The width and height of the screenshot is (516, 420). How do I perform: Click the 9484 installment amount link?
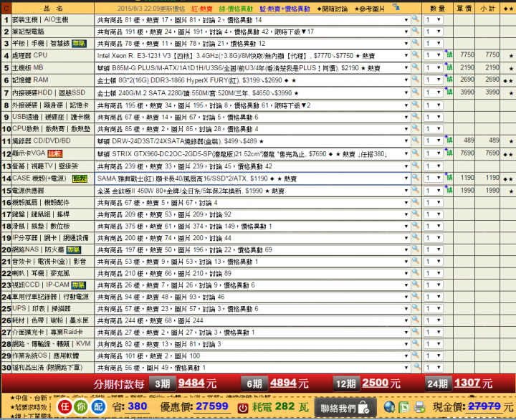pyautogui.click(x=191, y=383)
